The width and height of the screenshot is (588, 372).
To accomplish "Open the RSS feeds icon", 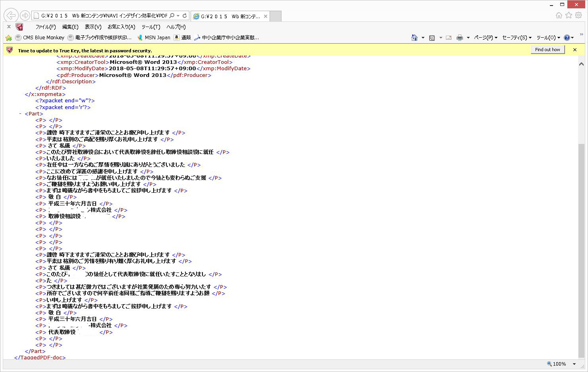I will (432, 38).
